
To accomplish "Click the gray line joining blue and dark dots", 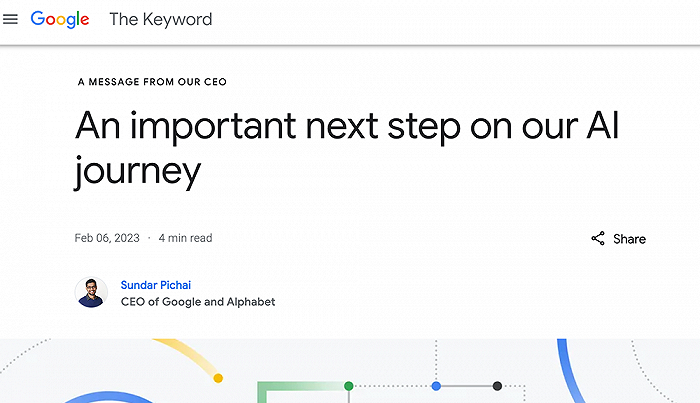I will (467, 385).
